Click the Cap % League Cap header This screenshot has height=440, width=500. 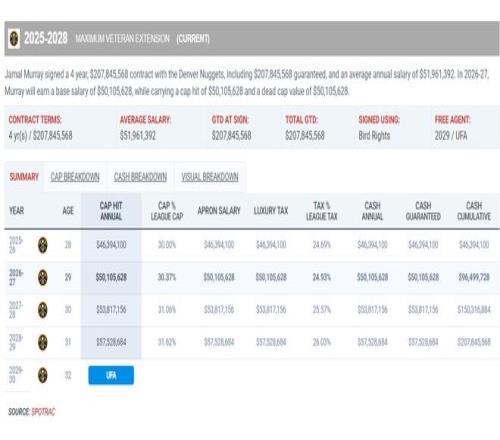coord(167,211)
